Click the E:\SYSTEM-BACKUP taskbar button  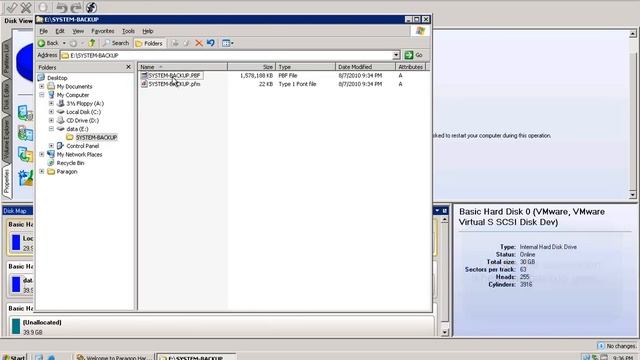point(196,357)
